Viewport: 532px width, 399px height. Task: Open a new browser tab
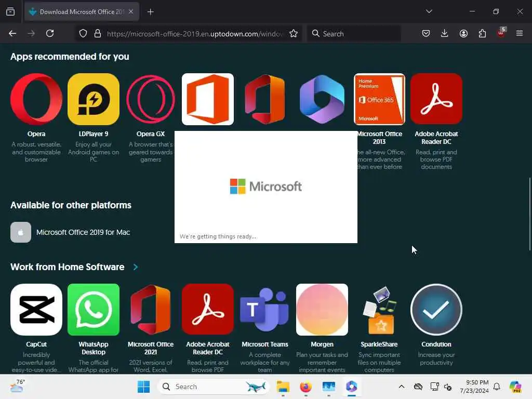[150, 12]
